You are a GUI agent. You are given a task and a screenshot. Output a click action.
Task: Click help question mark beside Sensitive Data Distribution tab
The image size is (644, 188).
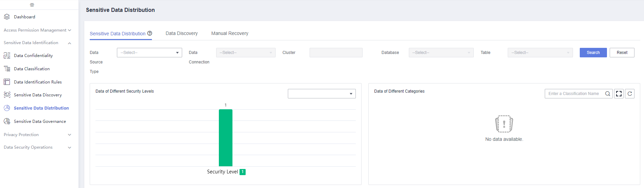(150, 33)
